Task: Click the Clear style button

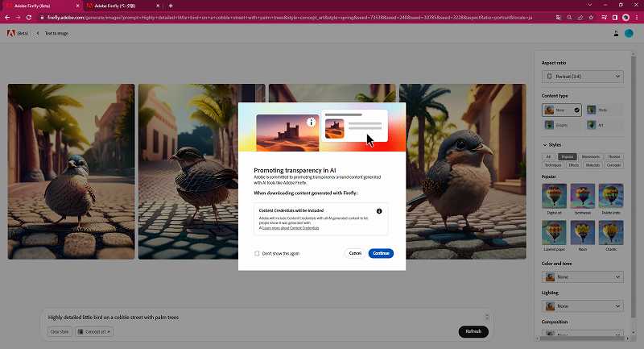Action: pos(60,332)
